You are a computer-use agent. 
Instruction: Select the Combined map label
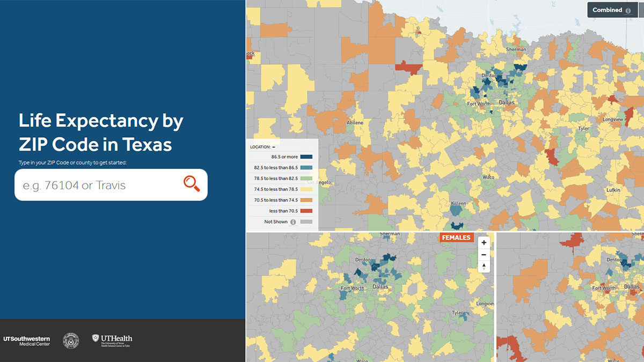pos(606,10)
